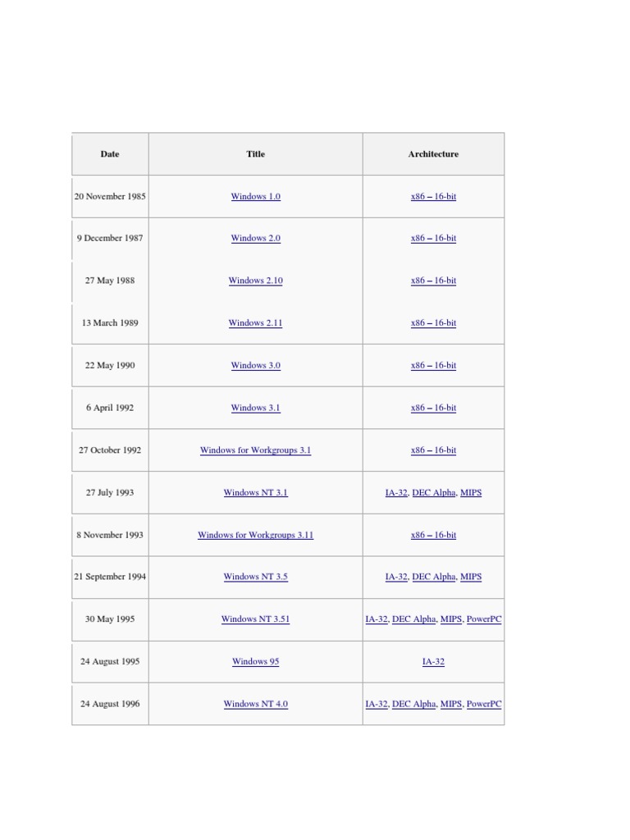Open the Windows 2.10 link
Viewport: 630px width, 840px height.
[255, 281]
